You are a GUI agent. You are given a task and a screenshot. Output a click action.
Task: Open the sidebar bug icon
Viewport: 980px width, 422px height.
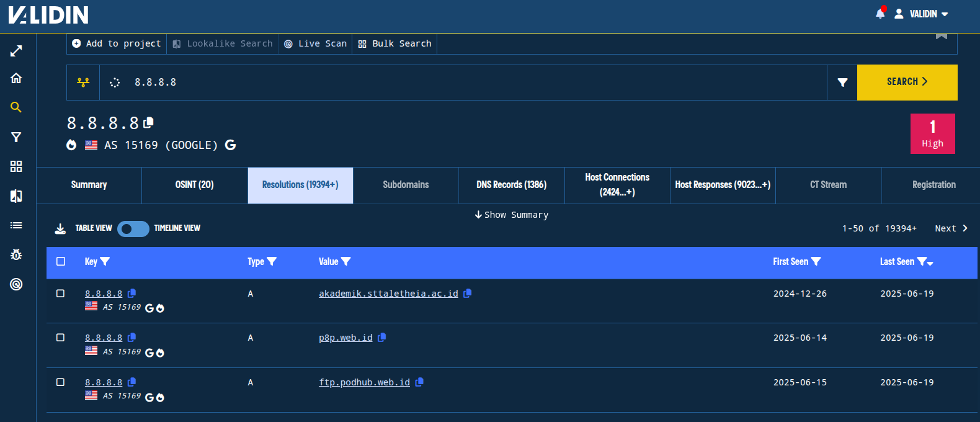point(16,254)
